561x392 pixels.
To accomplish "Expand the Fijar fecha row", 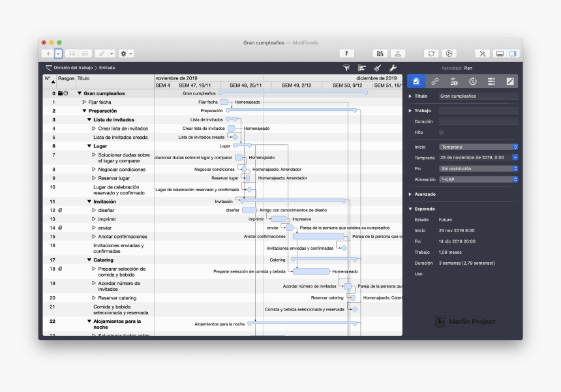I will click(84, 102).
